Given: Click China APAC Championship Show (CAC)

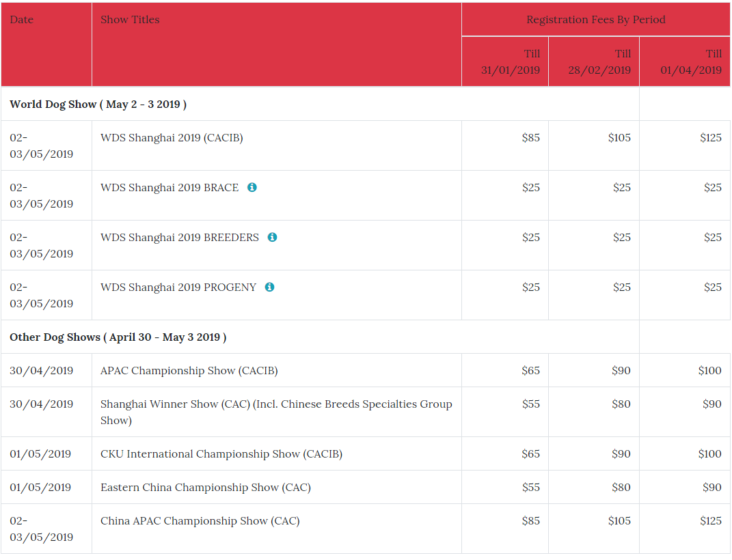Looking at the screenshot, I should [x=200, y=521].
